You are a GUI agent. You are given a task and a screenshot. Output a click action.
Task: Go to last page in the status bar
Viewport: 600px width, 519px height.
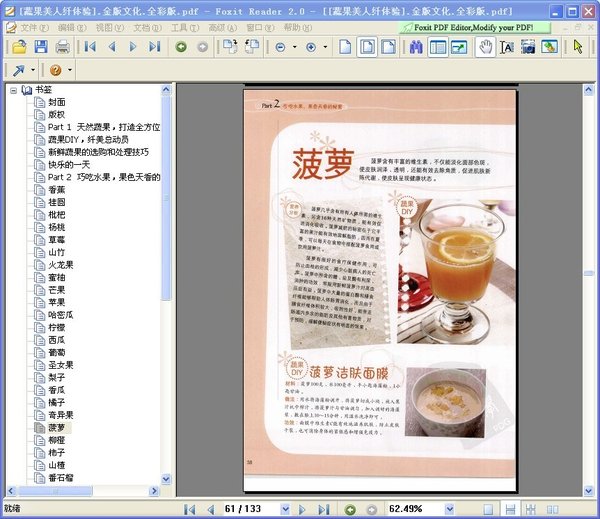pyautogui.click(x=321, y=509)
